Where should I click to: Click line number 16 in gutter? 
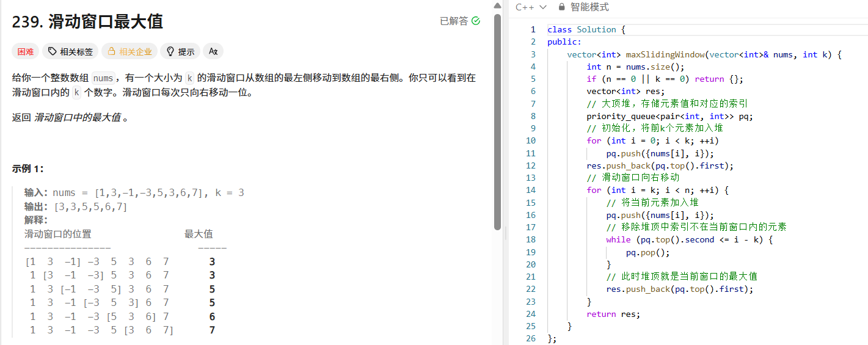[530, 215]
